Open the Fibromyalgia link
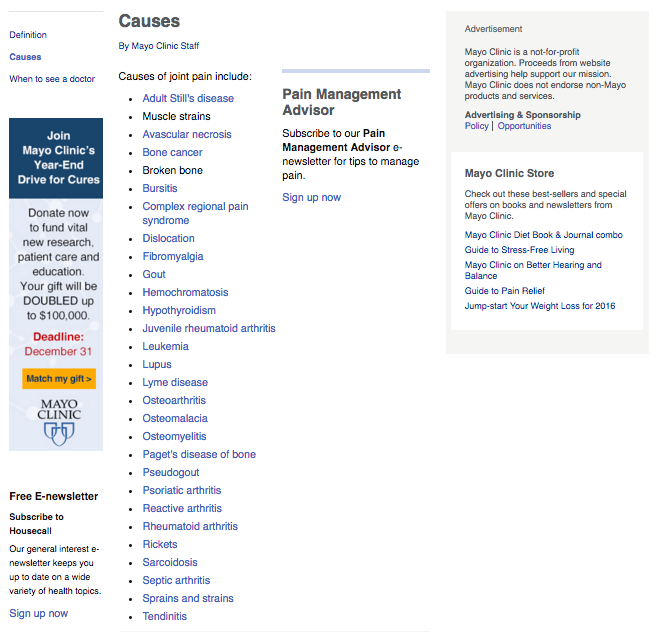This screenshot has width=660, height=632. click(173, 256)
